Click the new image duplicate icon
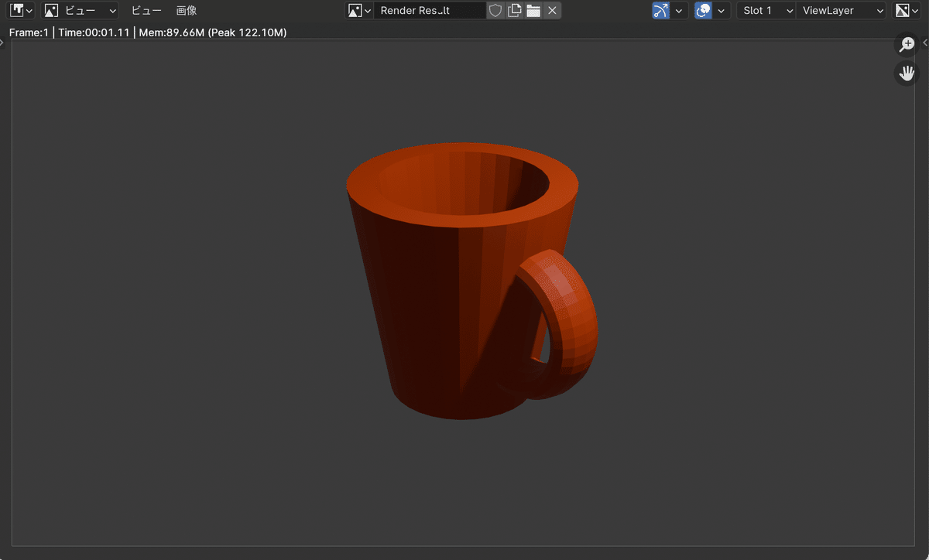The image size is (929, 560). click(514, 11)
